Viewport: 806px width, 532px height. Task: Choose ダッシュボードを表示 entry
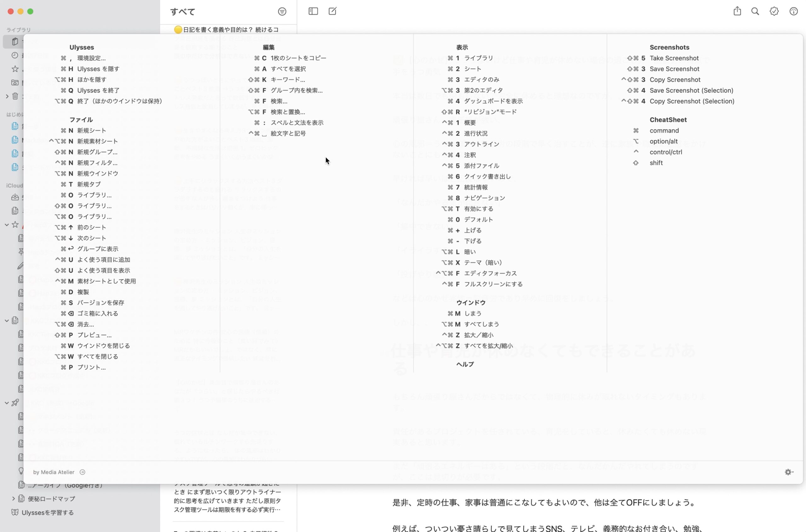493,101
